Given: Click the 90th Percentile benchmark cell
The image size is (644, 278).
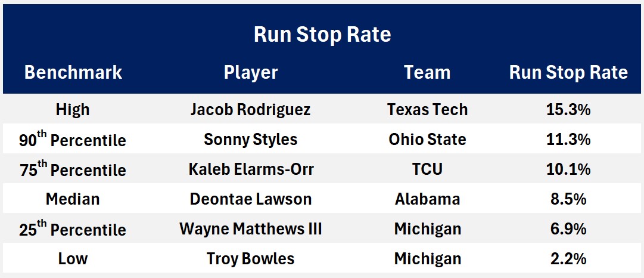Looking at the screenshot, I should [x=73, y=140].
